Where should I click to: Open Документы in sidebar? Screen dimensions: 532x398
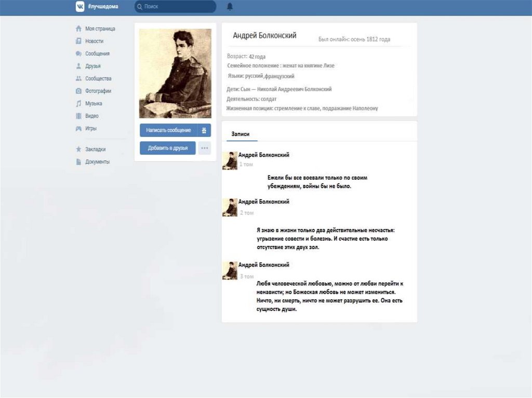click(97, 162)
